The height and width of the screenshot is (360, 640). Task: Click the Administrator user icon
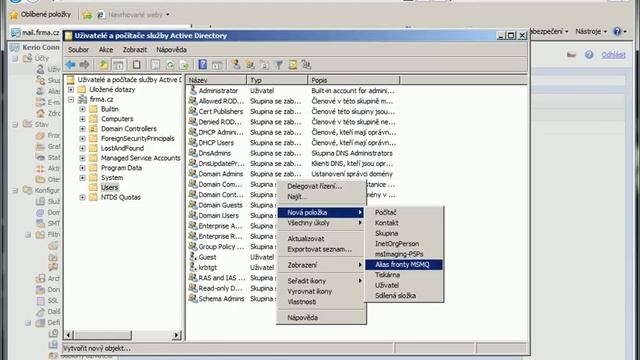point(193,90)
